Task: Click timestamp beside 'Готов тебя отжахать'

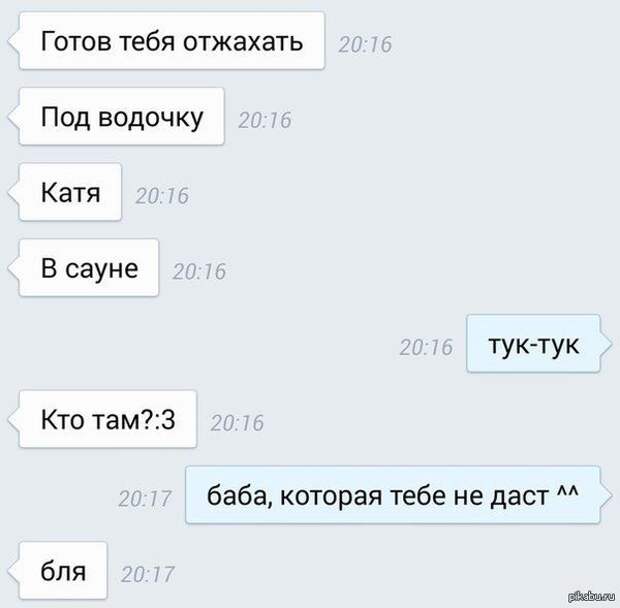Action: click(365, 44)
